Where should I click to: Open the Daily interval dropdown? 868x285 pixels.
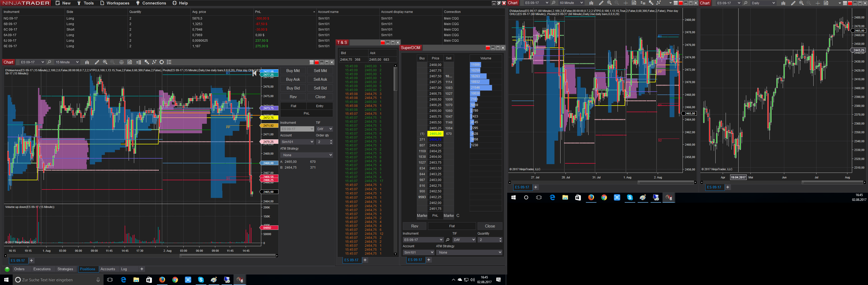763,3
